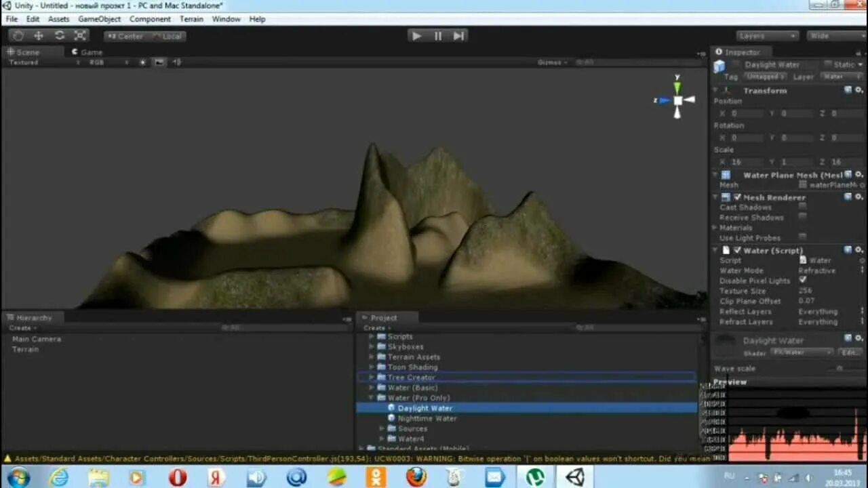Screen dimensions: 868x488
Task: Open the Daylight Water material gear menu
Action: coord(858,338)
